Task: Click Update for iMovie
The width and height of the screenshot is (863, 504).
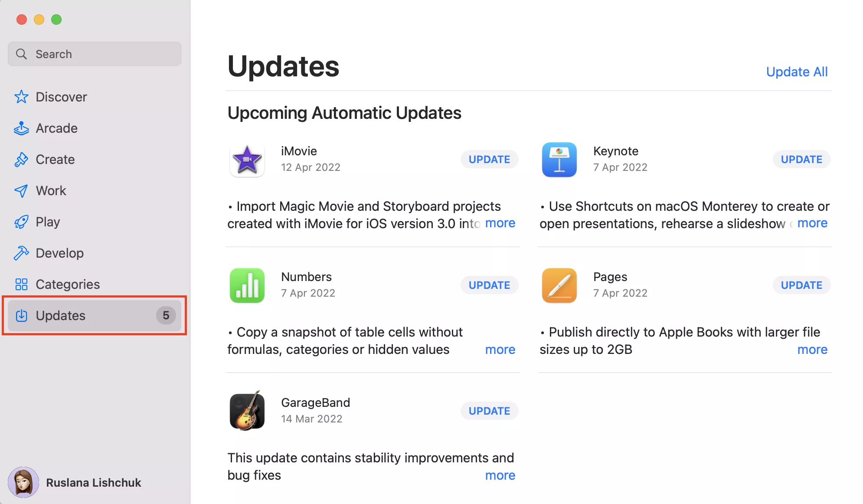Action: [489, 159]
